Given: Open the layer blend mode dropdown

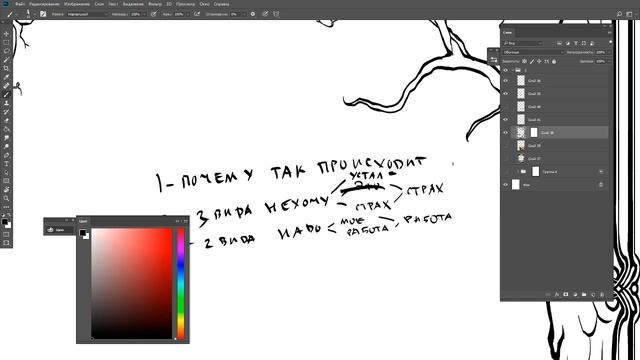Looking at the screenshot, I should coord(533,52).
